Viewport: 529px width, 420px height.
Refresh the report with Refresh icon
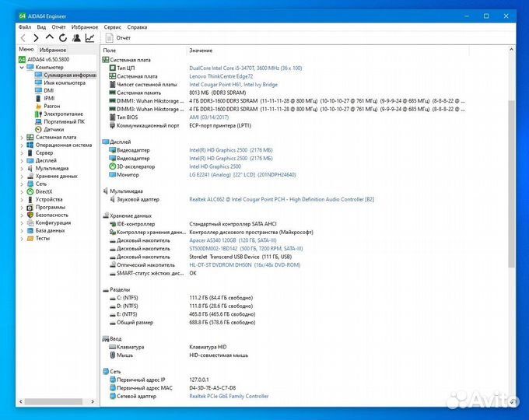tap(63, 38)
